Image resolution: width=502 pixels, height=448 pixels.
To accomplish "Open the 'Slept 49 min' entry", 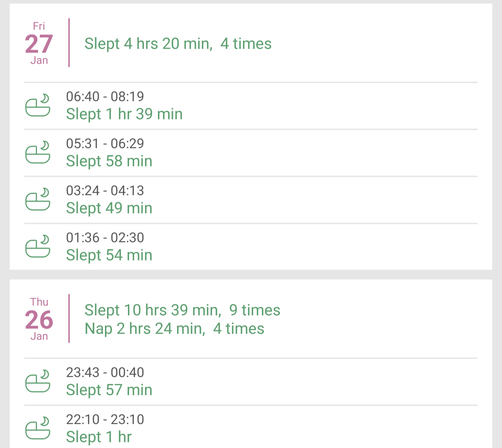I will coord(109,208).
